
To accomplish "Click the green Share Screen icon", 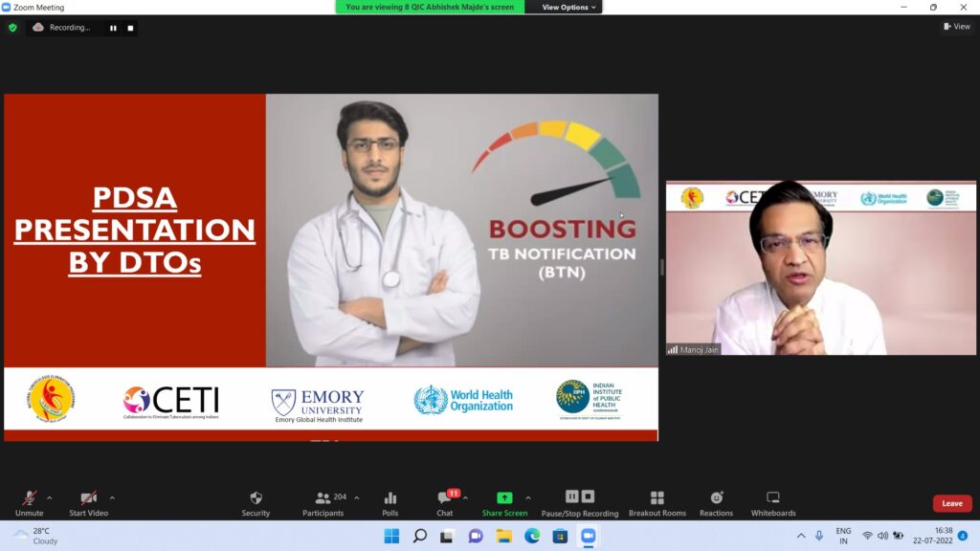I will point(504,498).
